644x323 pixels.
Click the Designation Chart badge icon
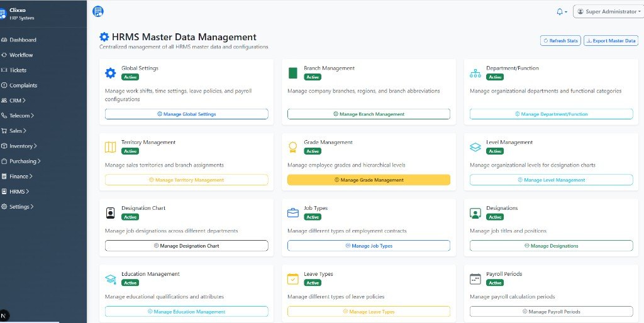(111, 213)
